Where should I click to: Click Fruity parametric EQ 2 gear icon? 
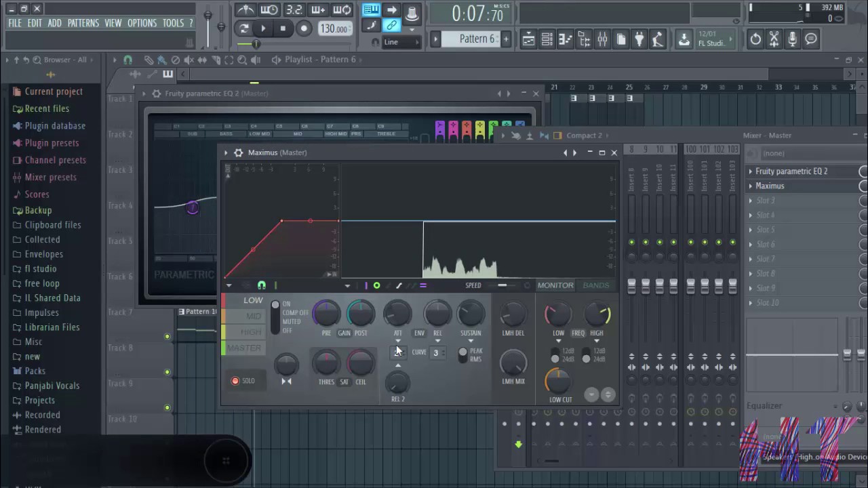coord(156,94)
